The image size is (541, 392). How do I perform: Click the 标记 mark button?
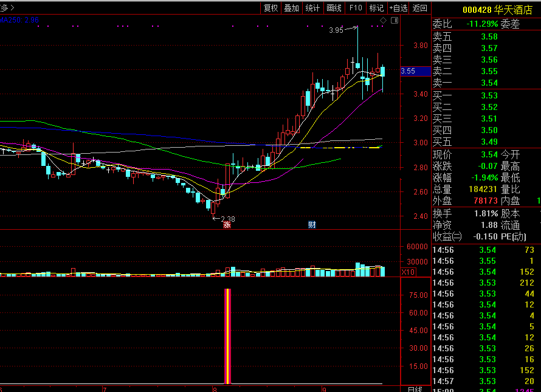[376, 8]
